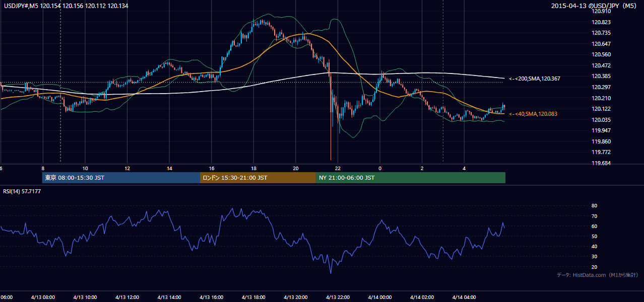The height and width of the screenshot is (302, 644).
Task: Click price level 120.560 on the axis
Action: tap(601, 54)
